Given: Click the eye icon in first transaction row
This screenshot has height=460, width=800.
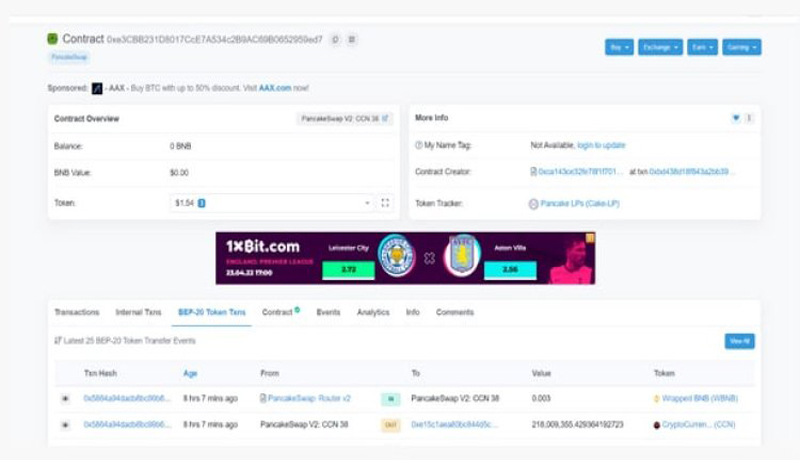Looking at the screenshot, I should (x=65, y=398).
